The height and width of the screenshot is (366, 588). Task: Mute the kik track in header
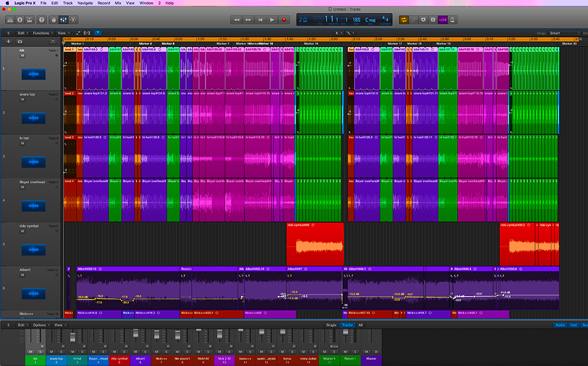(22, 55)
